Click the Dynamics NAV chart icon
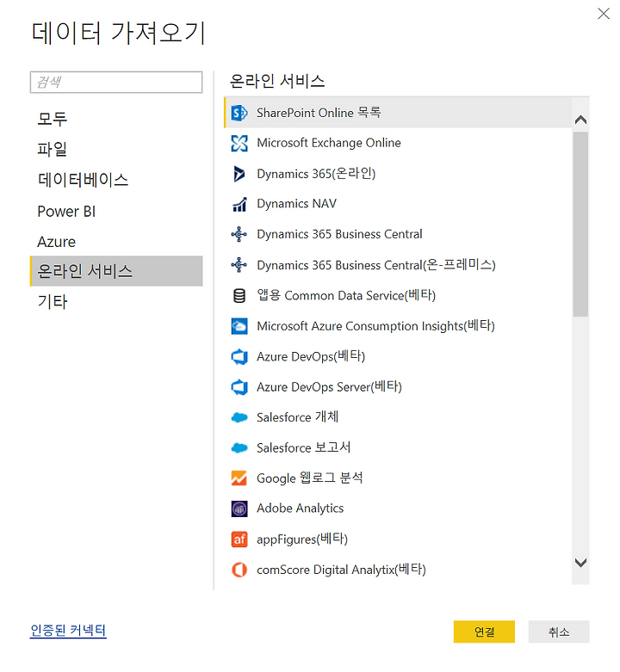This screenshot has height=672, width=620. [239, 205]
